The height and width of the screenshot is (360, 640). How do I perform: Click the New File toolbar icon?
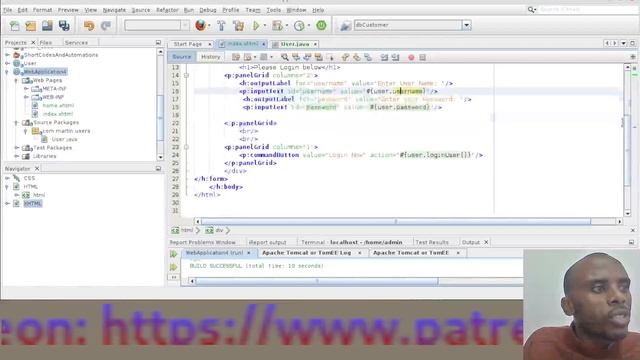[x=15, y=26]
